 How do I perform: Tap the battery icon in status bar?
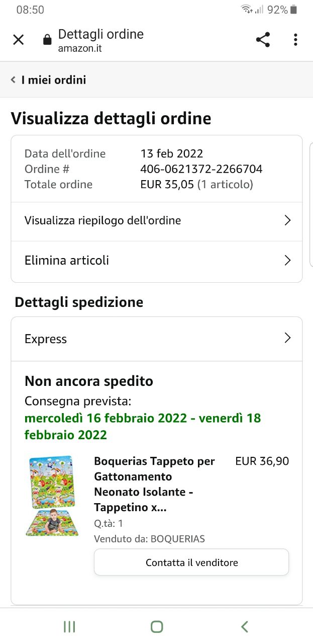(294, 10)
